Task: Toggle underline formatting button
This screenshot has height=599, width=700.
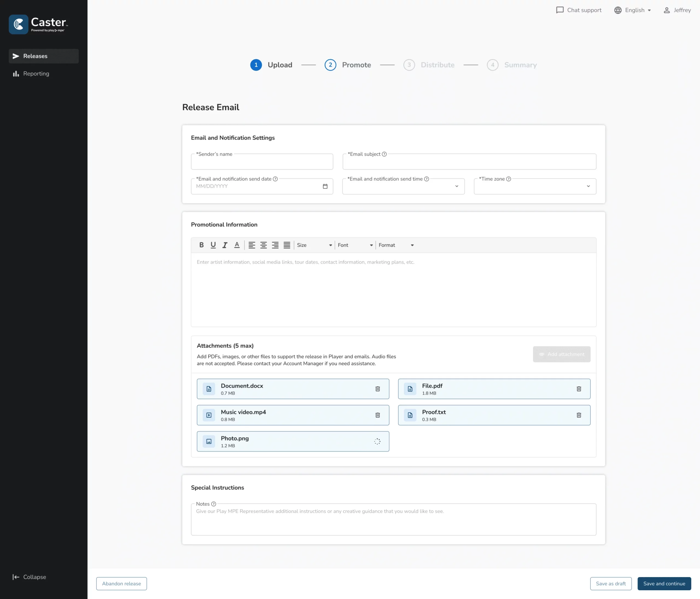Action: (213, 245)
